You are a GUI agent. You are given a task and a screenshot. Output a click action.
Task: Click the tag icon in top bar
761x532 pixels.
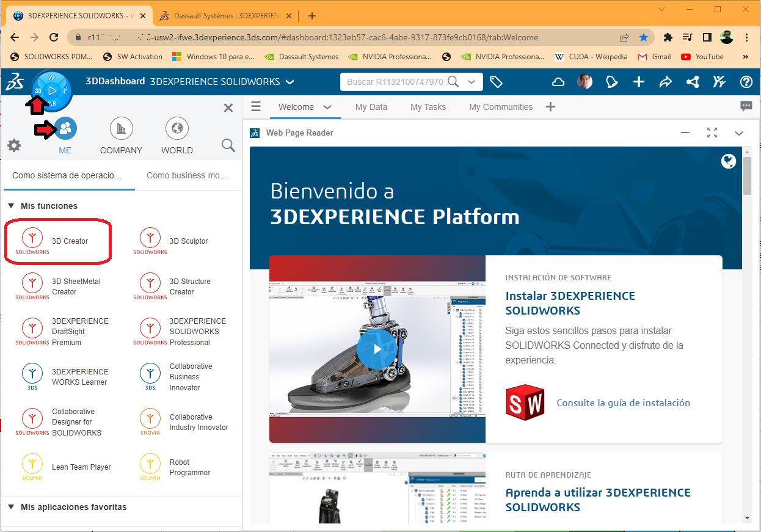click(496, 82)
